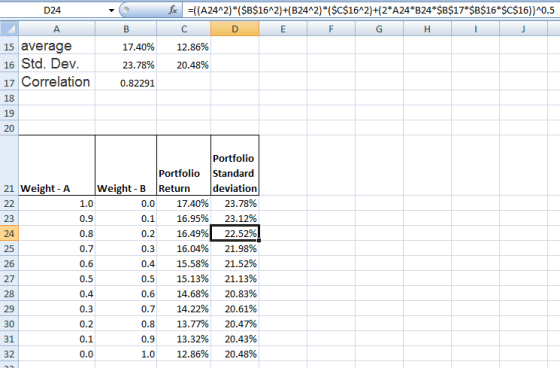Click into the formula bar text
The width and height of the screenshot is (560, 368).
(x=371, y=10)
